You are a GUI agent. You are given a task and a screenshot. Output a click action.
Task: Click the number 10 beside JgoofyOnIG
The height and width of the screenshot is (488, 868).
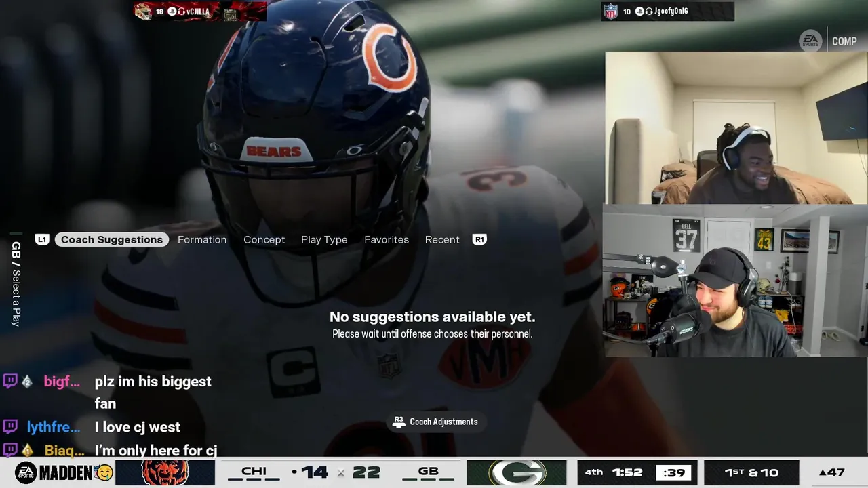(627, 12)
